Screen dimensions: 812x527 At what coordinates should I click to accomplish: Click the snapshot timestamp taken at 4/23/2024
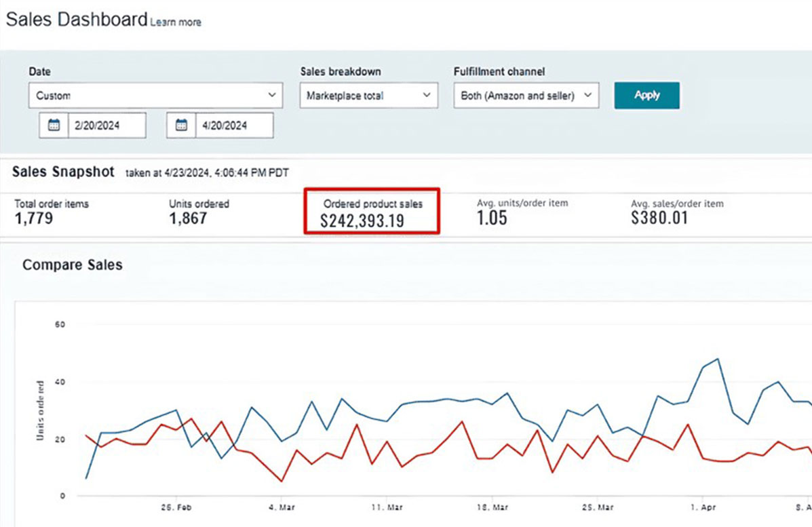point(207,173)
